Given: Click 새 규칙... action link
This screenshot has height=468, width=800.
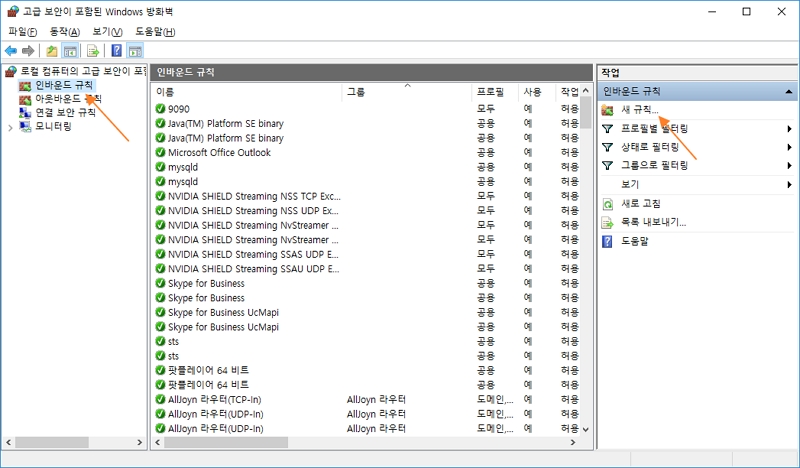Looking at the screenshot, I should (x=640, y=110).
